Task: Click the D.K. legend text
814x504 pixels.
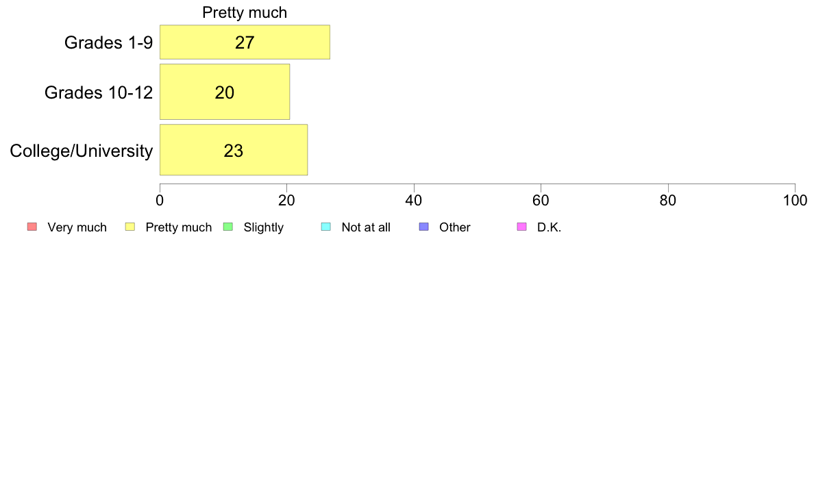Action: pyautogui.click(x=550, y=227)
